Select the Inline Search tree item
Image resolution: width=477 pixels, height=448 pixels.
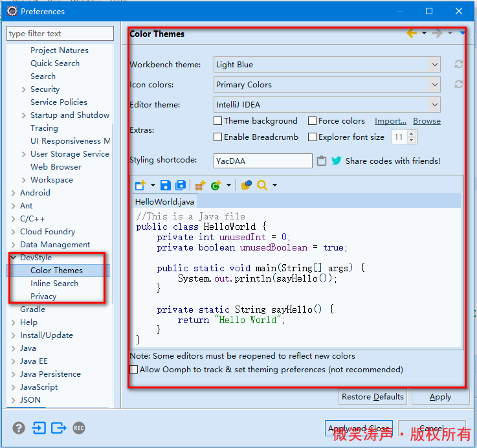[54, 284]
